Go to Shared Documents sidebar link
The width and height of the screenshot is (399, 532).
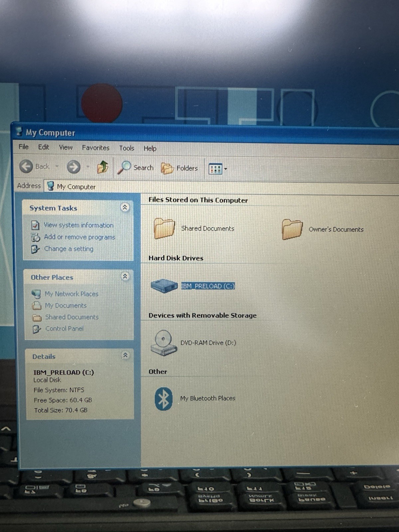(72, 317)
